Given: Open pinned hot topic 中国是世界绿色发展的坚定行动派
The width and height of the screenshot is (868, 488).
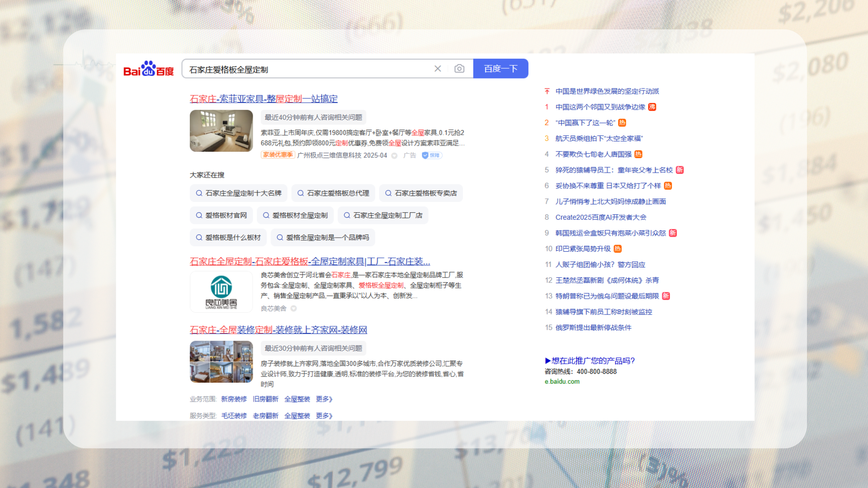Looking at the screenshot, I should (x=607, y=91).
